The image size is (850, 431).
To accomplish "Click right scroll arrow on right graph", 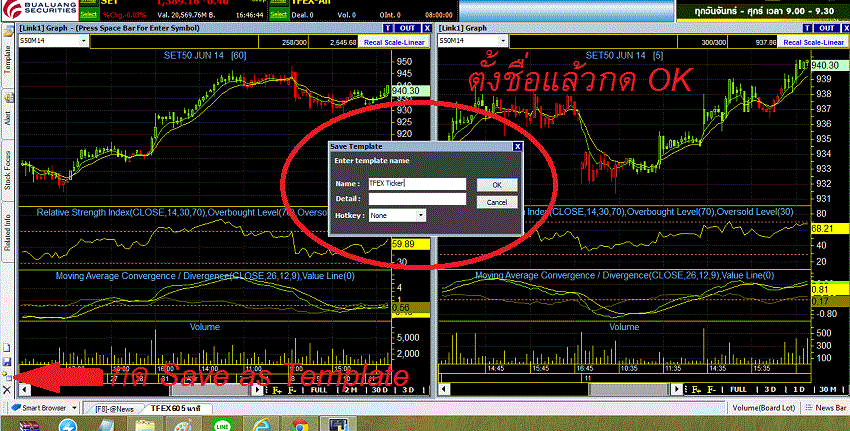I will (x=677, y=389).
